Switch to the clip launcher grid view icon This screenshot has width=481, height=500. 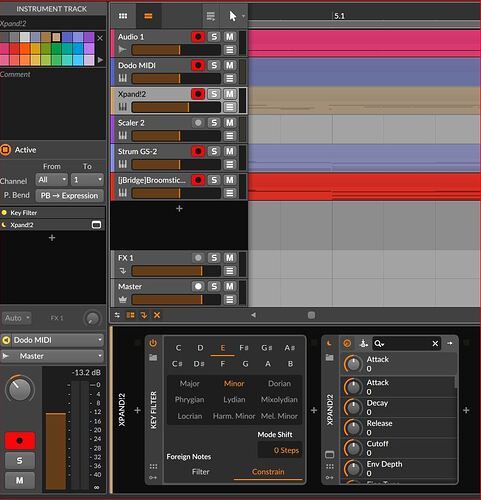coord(123,16)
